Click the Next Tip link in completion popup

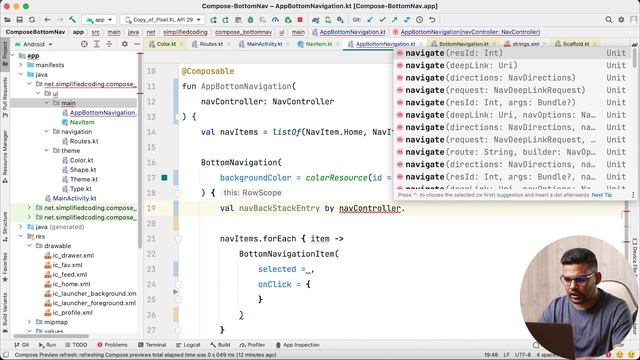click(x=602, y=195)
